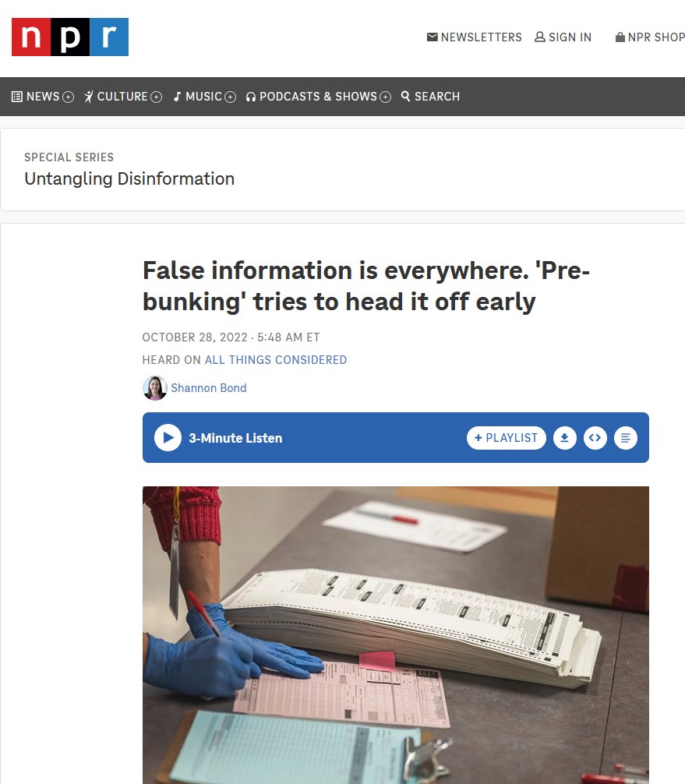Open the transcript icon in audio player
685x784 pixels.
point(626,438)
